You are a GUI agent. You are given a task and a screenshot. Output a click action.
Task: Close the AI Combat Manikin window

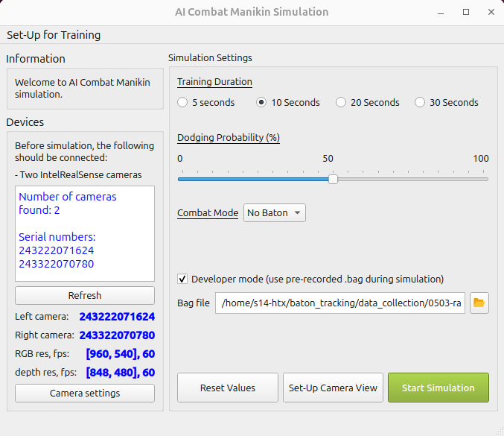pyautogui.click(x=488, y=12)
